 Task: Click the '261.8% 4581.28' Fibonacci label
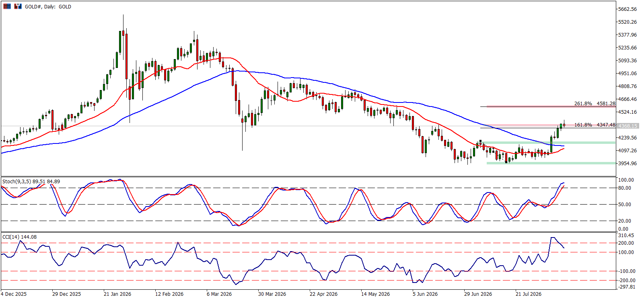pos(595,104)
